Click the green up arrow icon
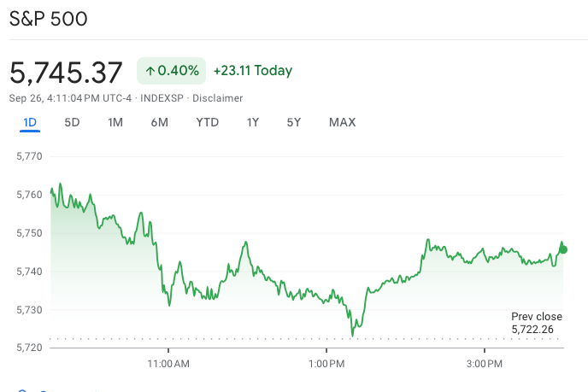588x392 pixels. tap(150, 71)
